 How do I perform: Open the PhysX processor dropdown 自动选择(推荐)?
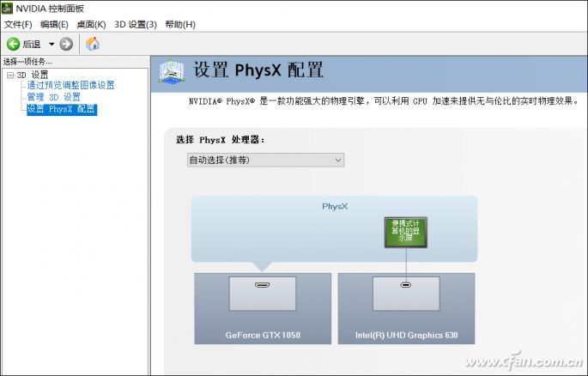pos(265,160)
